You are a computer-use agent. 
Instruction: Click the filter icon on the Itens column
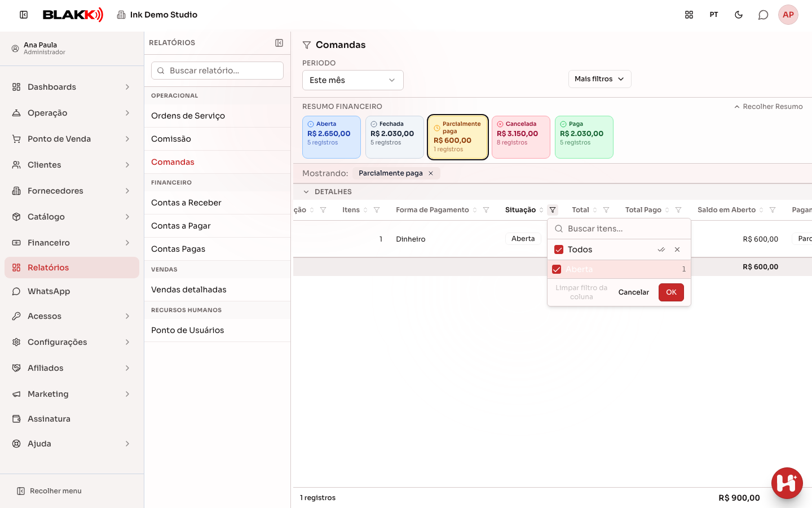coord(377,210)
